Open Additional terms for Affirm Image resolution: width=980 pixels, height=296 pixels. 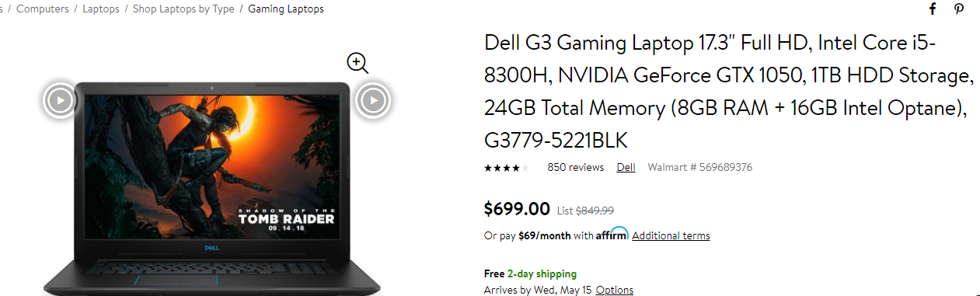click(671, 235)
